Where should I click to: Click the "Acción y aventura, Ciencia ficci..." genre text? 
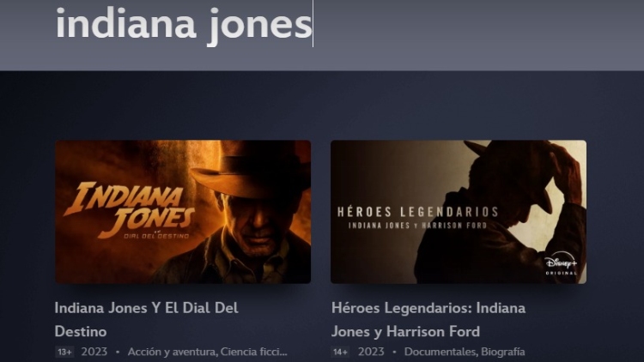208,352
